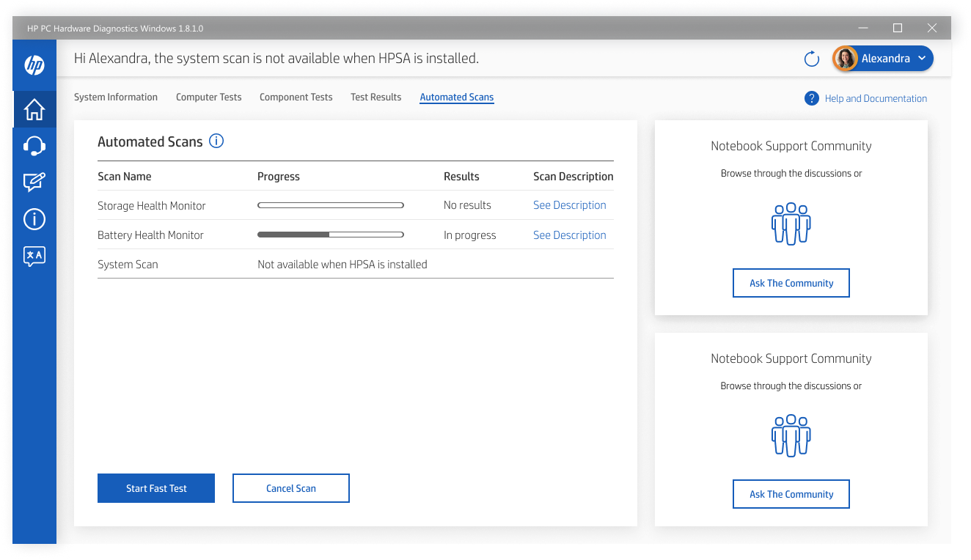Viewport: 971px width, 560px height.
Task: Click the Help question mark icon
Action: pos(811,98)
